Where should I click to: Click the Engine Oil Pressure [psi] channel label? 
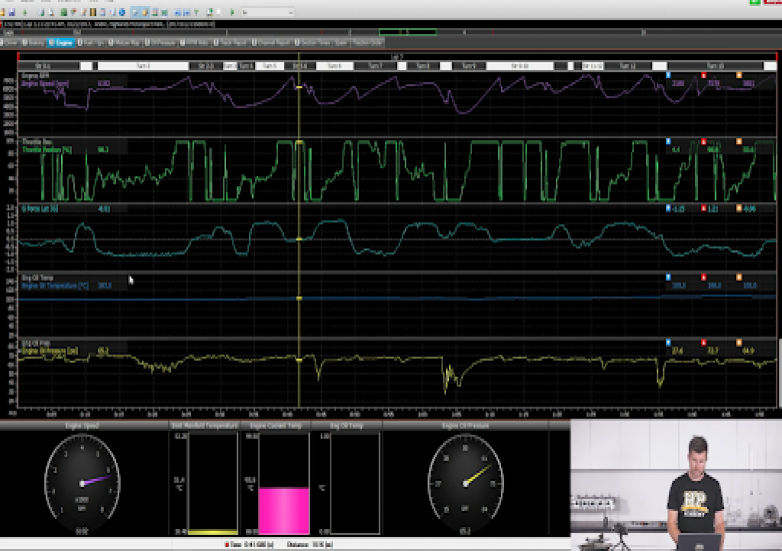coord(49,352)
